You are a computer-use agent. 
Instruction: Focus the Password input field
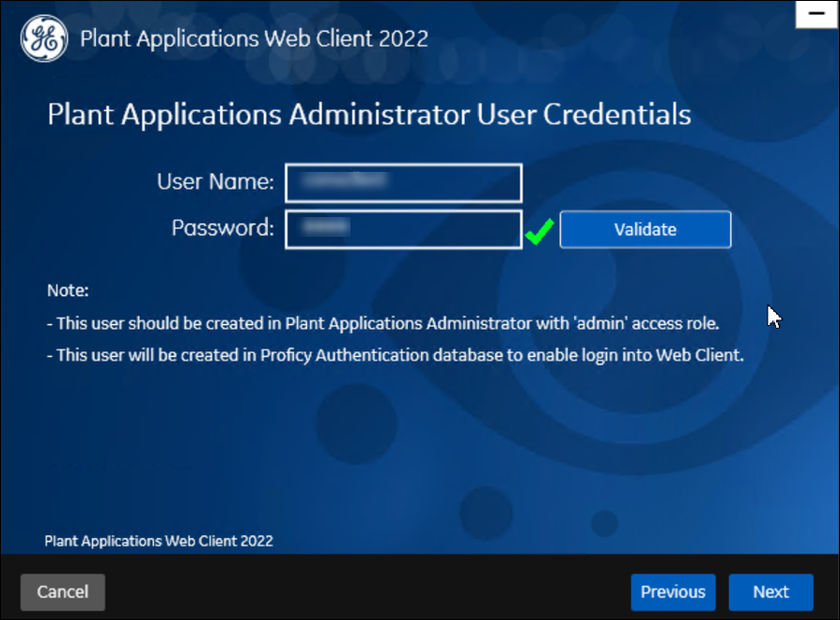tap(403, 230)
